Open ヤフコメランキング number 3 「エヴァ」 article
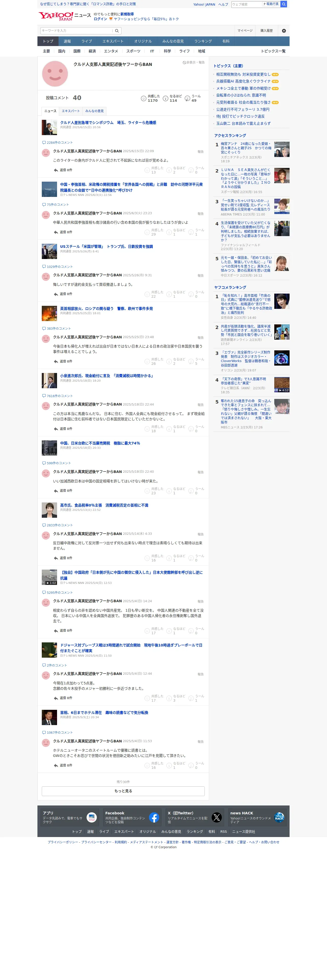 (246, 359)
